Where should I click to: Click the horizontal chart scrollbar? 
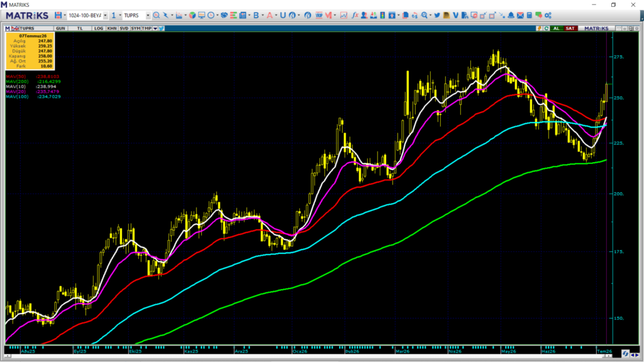point(308,356)
